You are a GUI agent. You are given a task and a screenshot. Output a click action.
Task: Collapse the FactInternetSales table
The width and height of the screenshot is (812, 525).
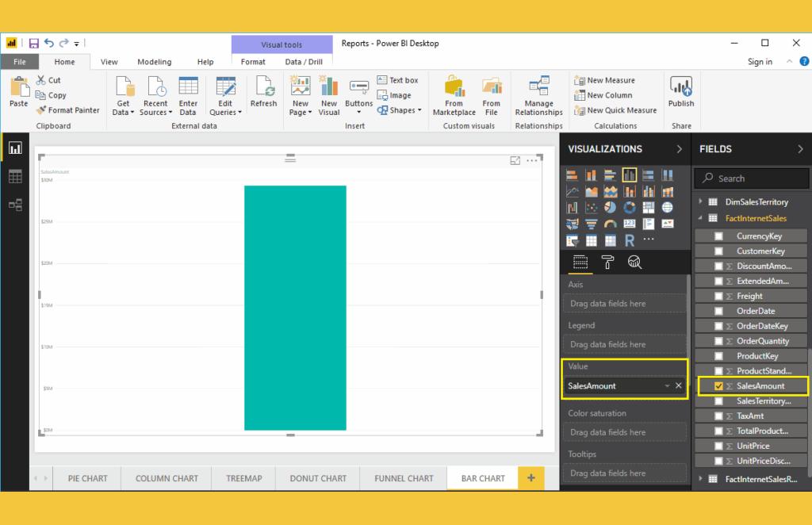700,218
